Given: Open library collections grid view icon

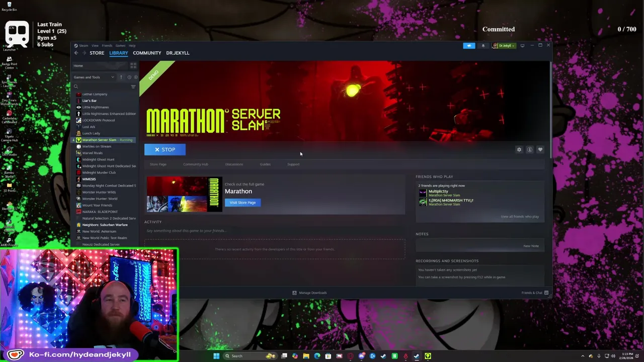Looking at the screenshot, I should [133, 66].
